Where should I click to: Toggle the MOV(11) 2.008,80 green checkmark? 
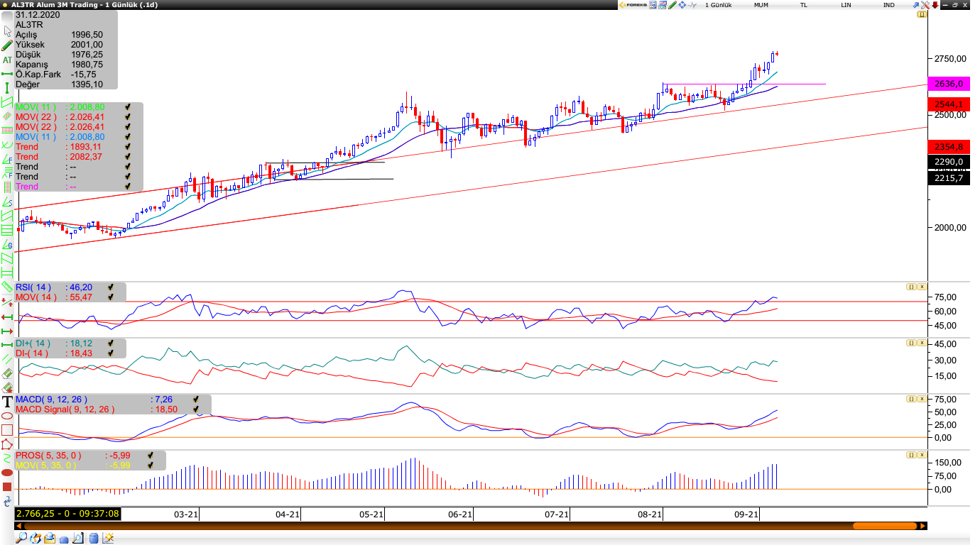tap(129, 106)
